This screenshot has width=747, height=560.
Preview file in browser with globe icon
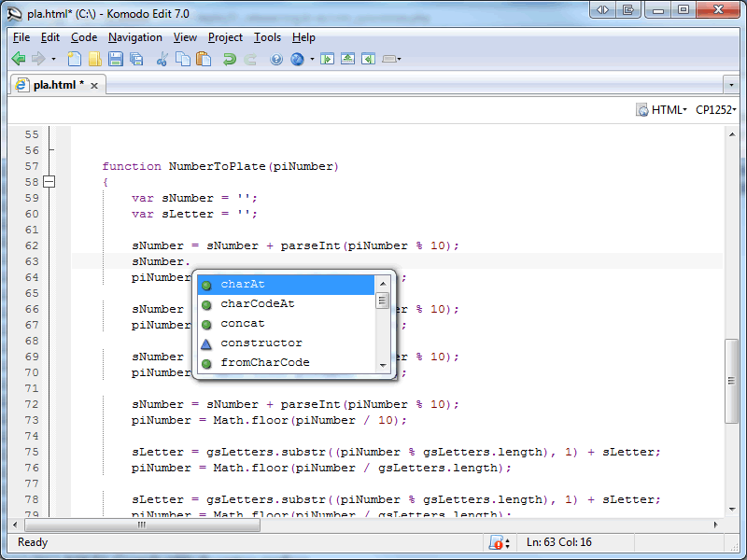click(297, 59)
